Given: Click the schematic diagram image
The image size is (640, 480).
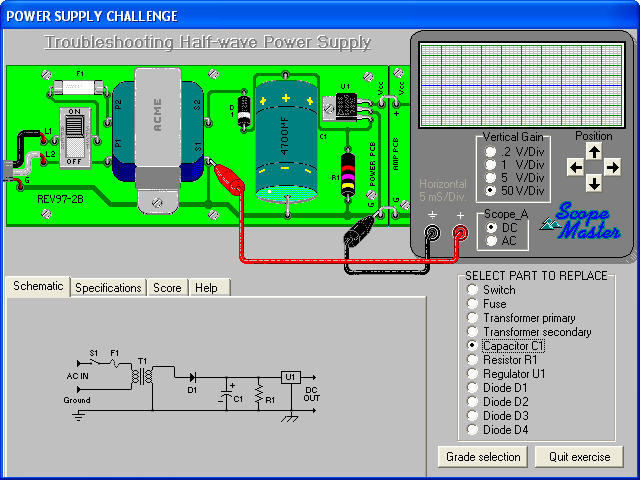Looking at the screenshot, I should coord(192,384).
